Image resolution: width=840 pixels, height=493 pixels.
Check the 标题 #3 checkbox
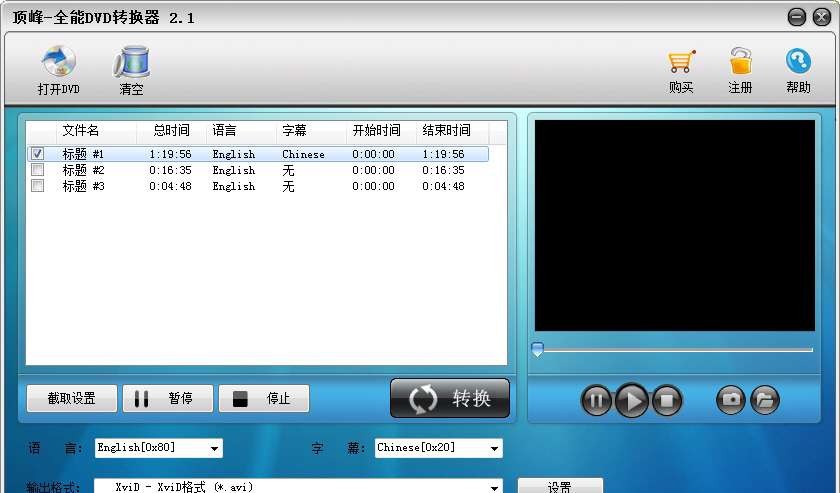(38, 185)
